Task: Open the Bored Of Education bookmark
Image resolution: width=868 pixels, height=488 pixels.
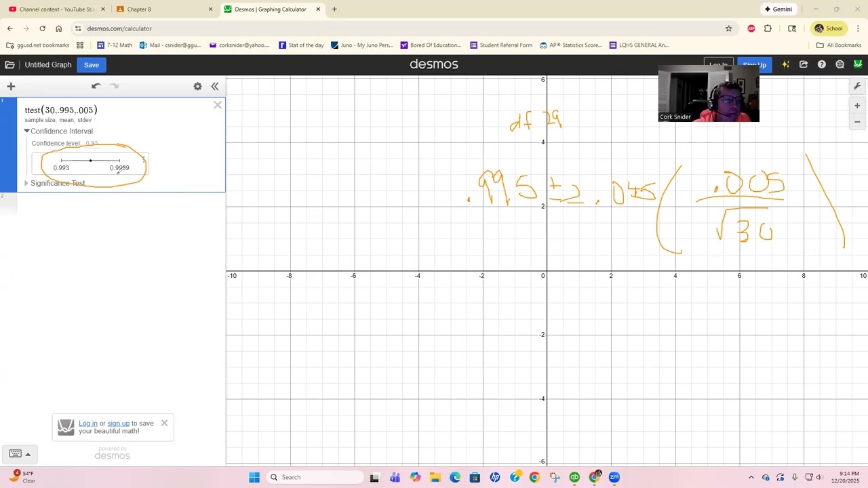Action: [431, 45]
